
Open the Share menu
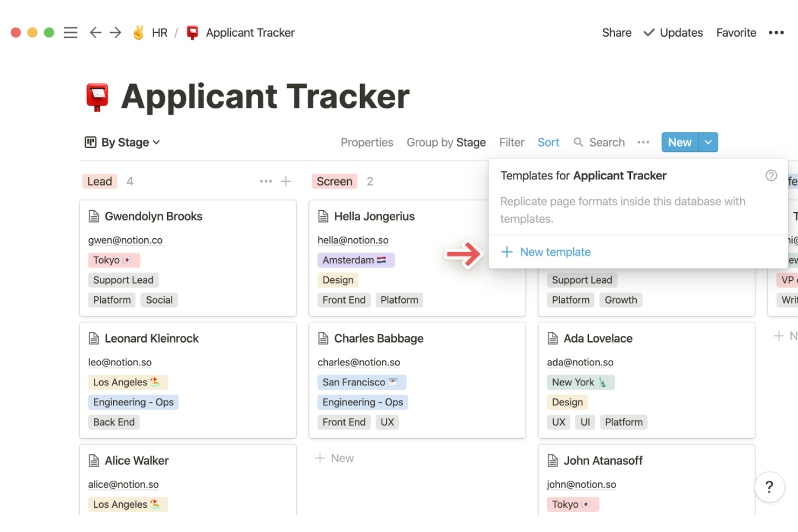tap(616, 32)
